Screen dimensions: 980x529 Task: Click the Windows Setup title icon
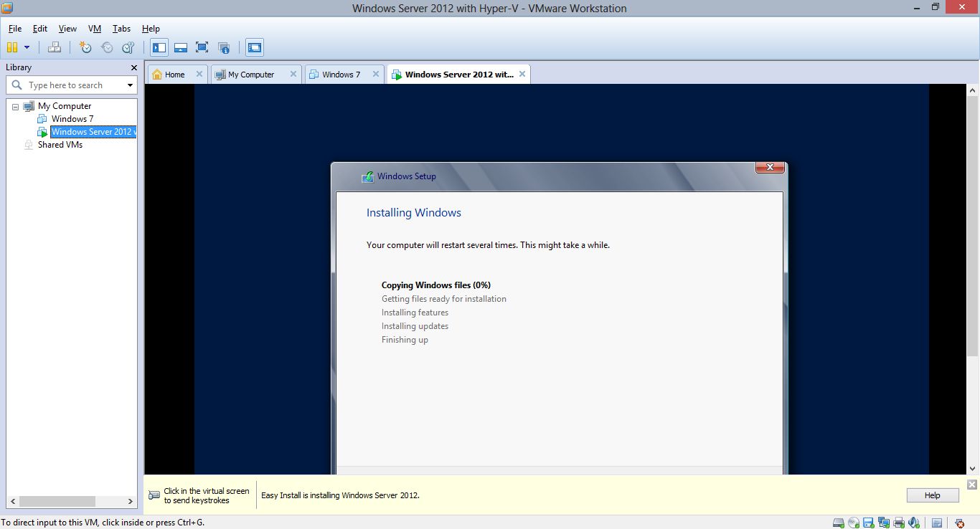[367, 176]
